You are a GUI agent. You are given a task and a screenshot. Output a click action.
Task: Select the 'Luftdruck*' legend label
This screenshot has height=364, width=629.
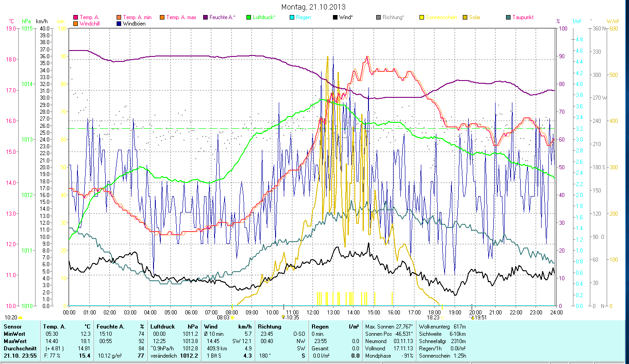(x=264, y=17)
